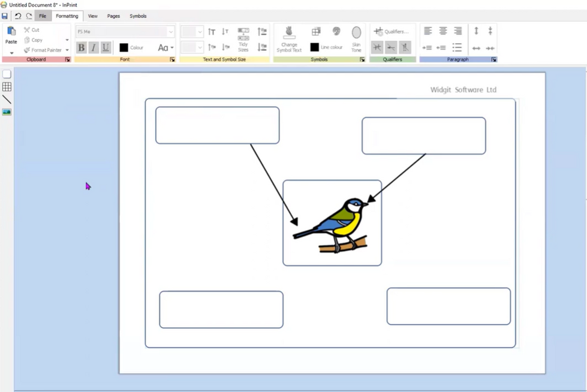
Task: Toggle the third qualifier button
Action: pos(405,47)
